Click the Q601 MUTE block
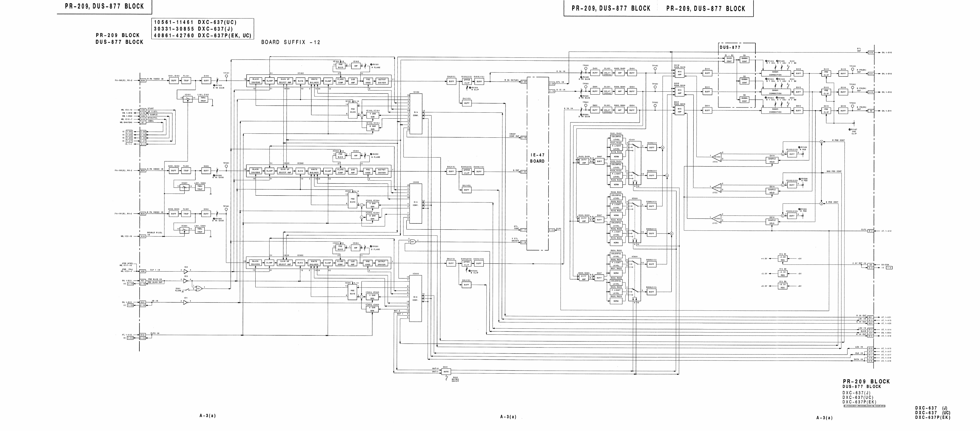Viewport: 980px width, 431px height. (x=446, y=372)
